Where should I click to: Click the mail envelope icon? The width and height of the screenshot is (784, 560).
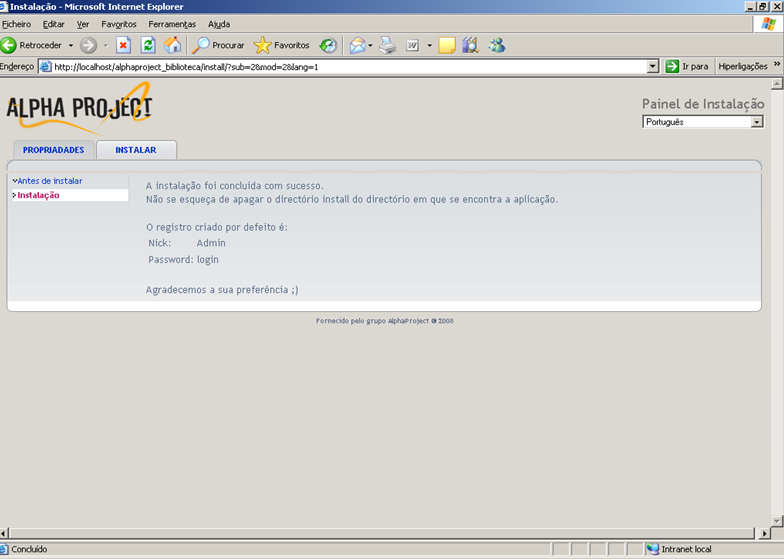coord(357,46)
